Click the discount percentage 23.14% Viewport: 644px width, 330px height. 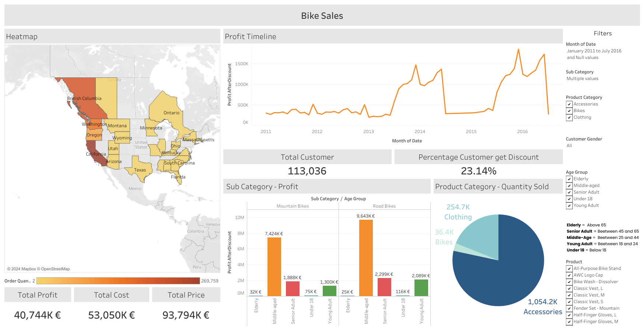479,171
